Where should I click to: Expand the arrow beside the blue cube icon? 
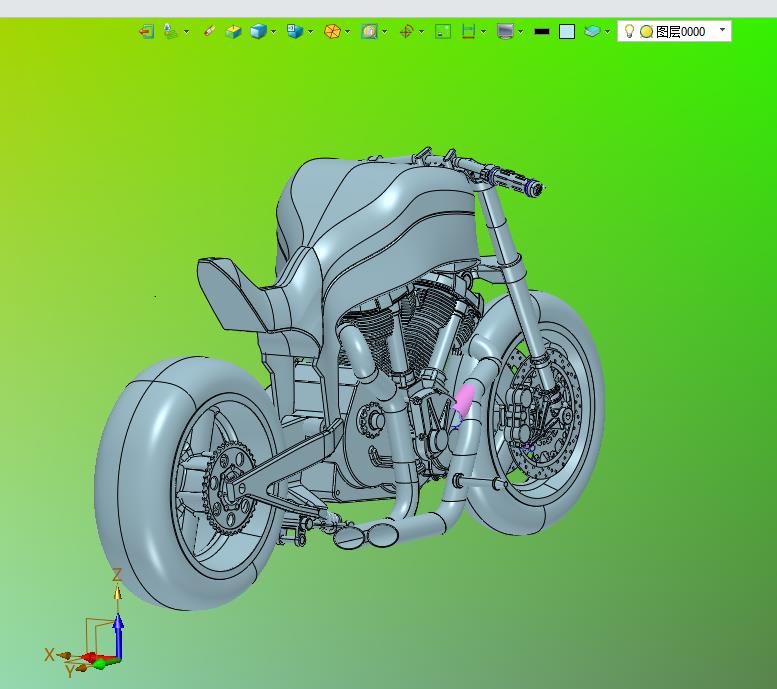point(273,32)
